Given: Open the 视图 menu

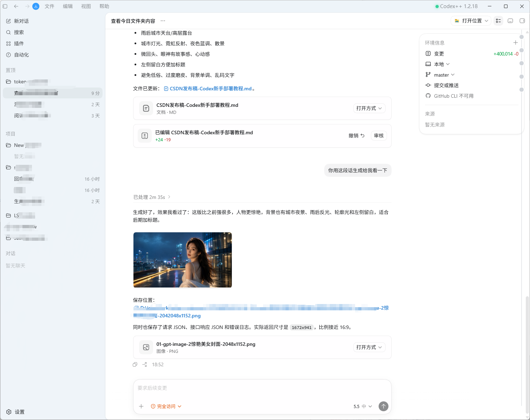Looking at the screenshot, I should 86,6.
